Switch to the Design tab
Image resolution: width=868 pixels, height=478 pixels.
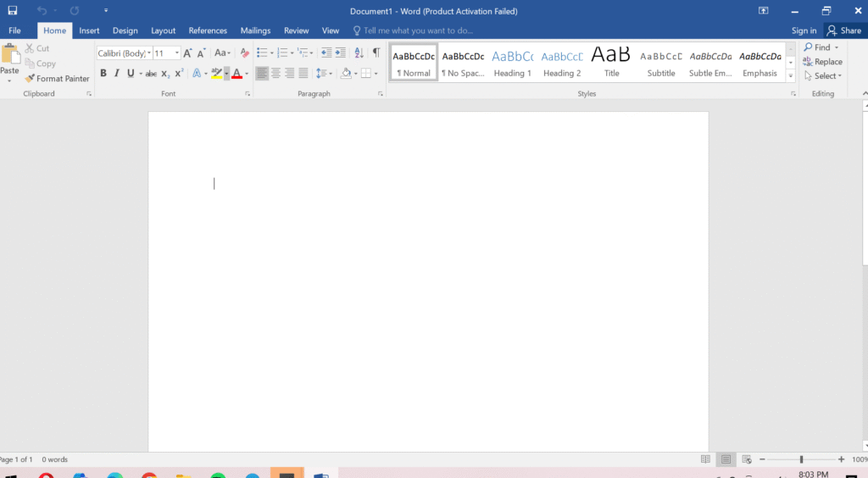tap(125, 31)
